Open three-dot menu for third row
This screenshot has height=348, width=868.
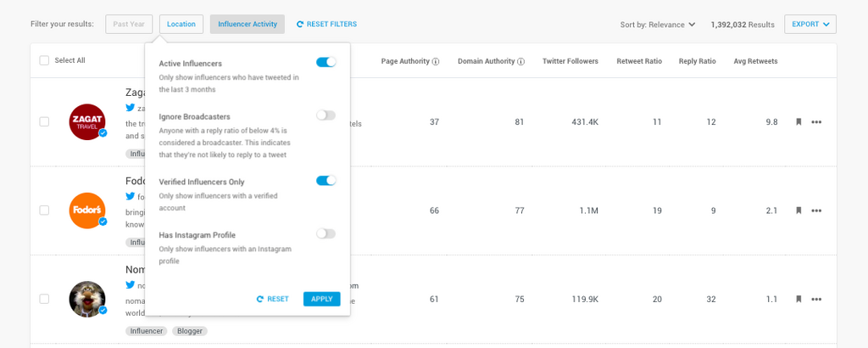point(816,299)
